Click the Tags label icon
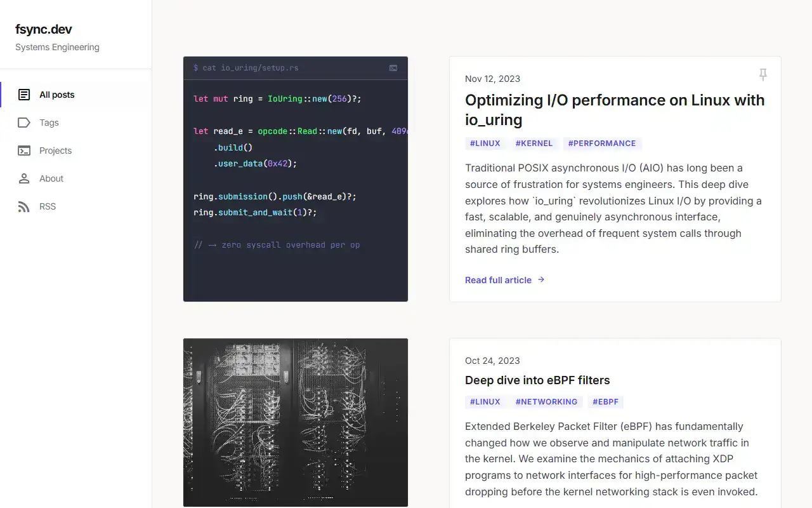Image resolution: width=812 pixels, height=508 pixels. (x=24, y=123)
